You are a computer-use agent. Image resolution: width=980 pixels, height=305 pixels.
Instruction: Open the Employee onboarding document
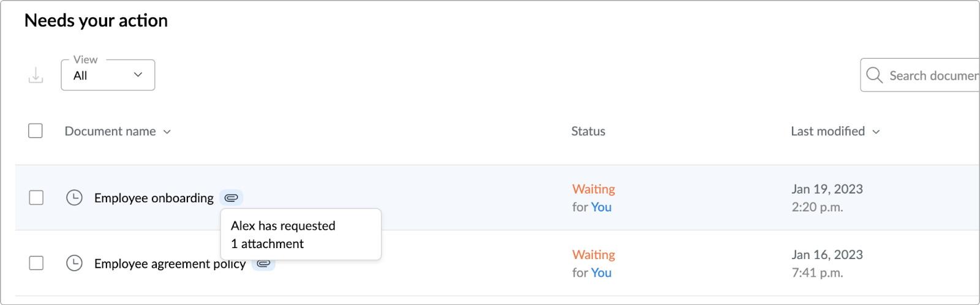coord(154,198)
